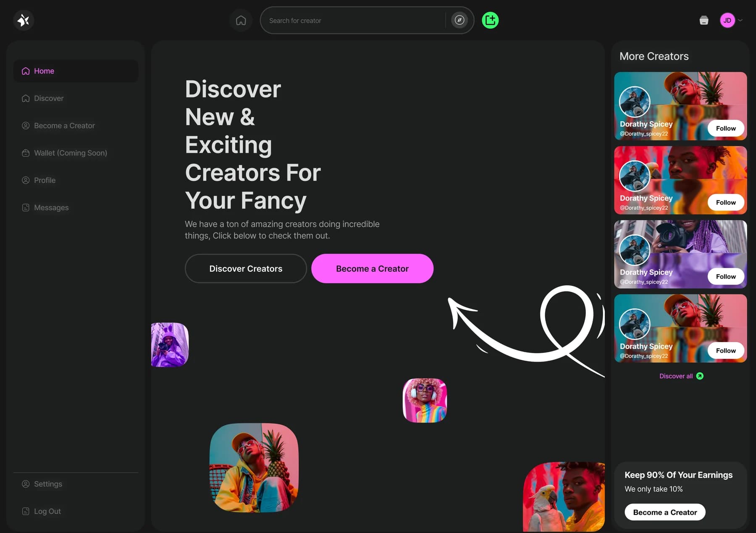This screenshot has width=756, height=533.
Task: Click the Profile icon in the sidebar
Action: (26, 180)
